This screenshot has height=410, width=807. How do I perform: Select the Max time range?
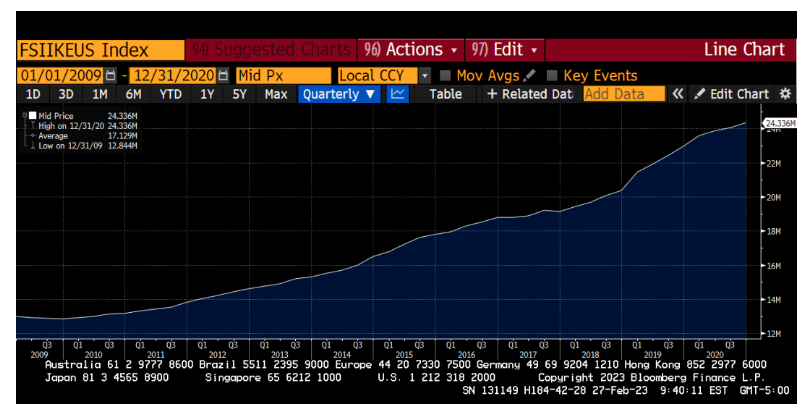276,94
